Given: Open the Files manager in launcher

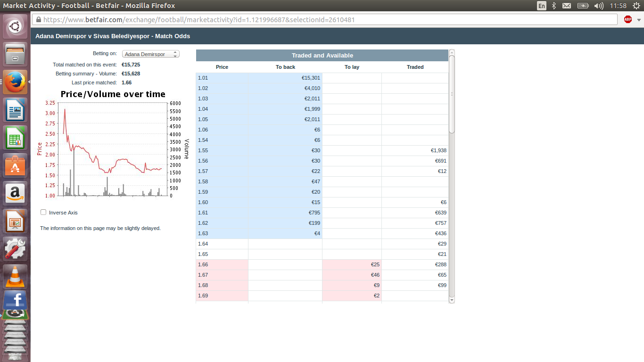Looking at the screenshot, I should coord(16,54).
